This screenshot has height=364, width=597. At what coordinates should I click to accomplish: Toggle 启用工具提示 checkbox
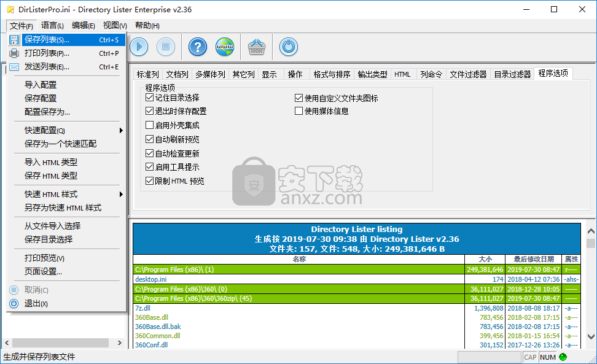tap(149, 166)
